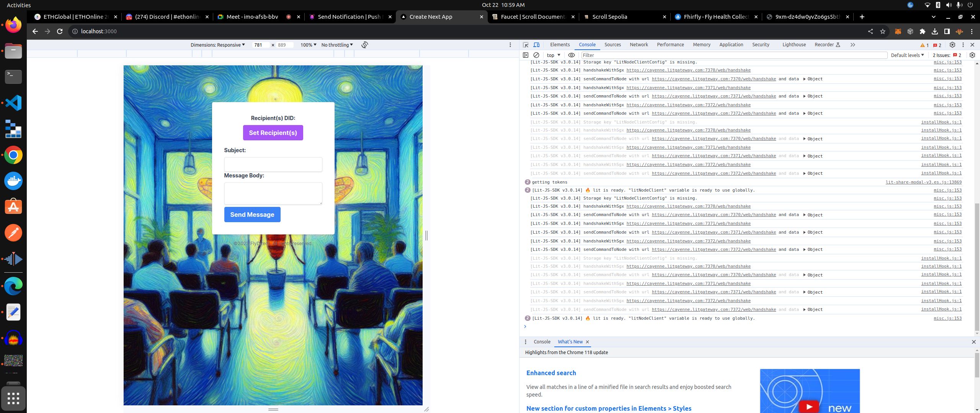Open console settings gear beside Issues

[972, 55]
